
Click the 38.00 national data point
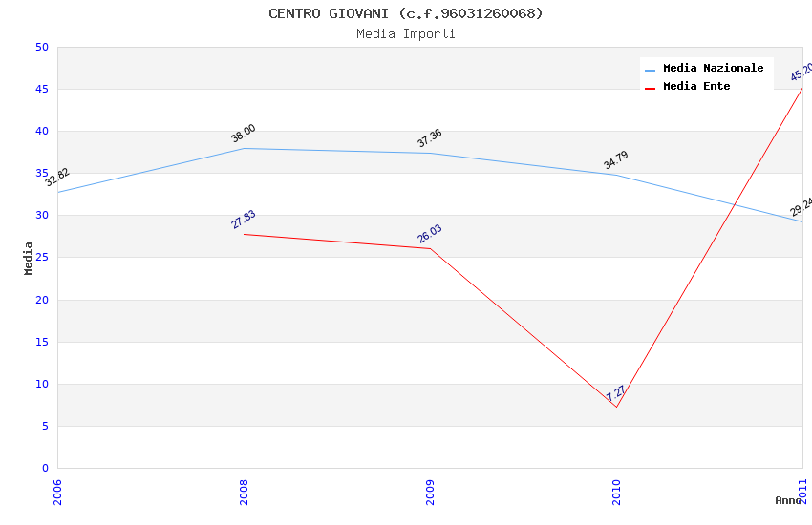(x=244, y=148)
